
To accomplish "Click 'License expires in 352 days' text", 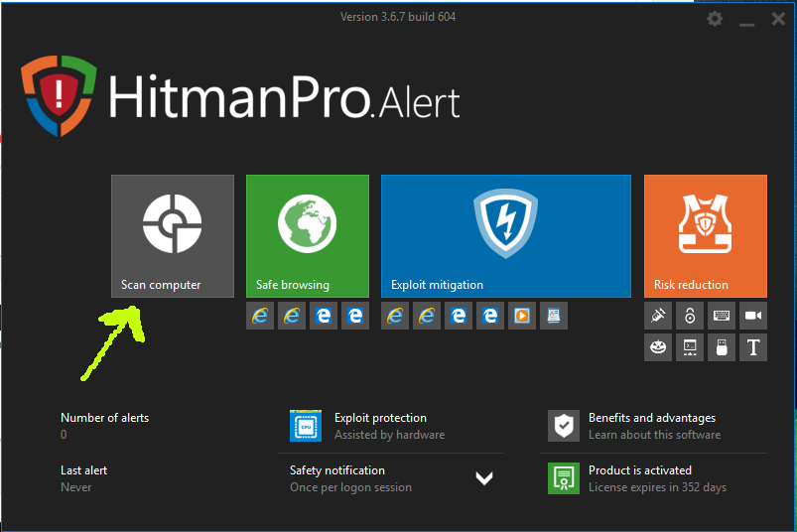I will pyautogui.click(x=657, y=487).
